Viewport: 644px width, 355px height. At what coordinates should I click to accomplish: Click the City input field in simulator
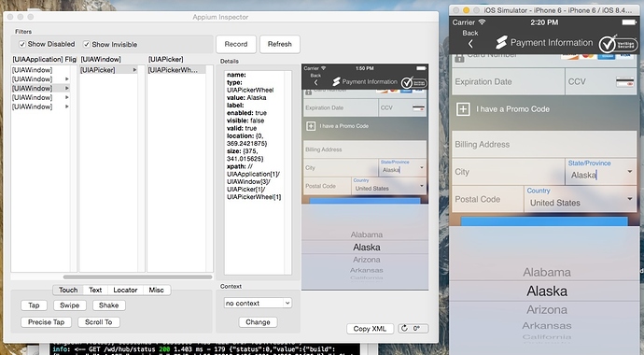[509, 172]
